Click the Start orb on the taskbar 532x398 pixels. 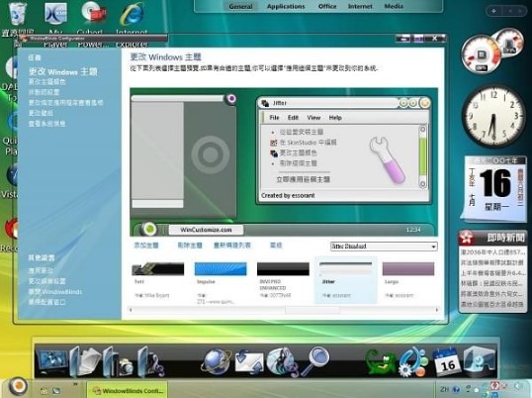pos(18,386)
